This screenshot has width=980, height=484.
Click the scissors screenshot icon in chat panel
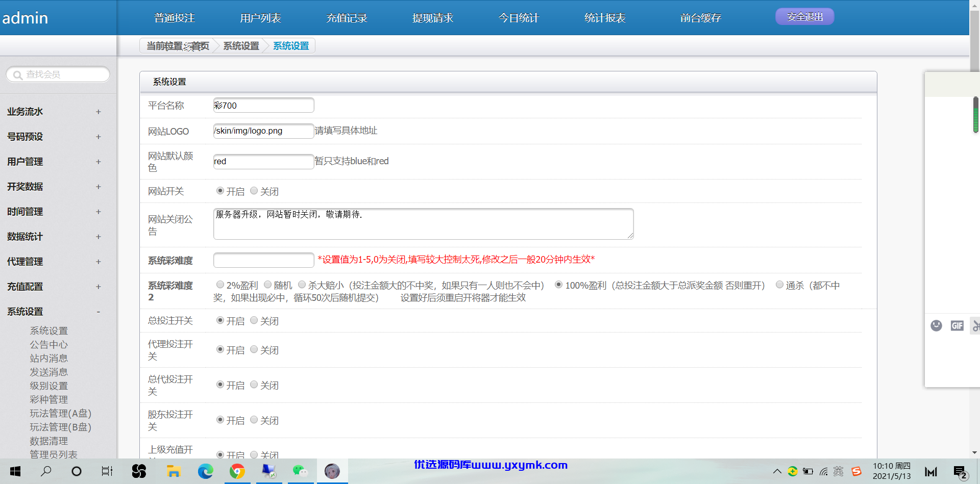click(x=976, y=325)
